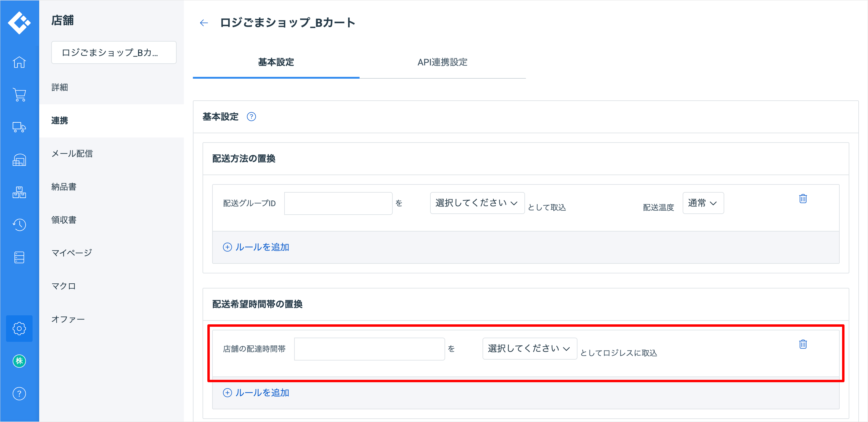This screenshot has width=868, height=422.
Task: Open the shopping cart orders icon
Action: click(19, 95)
